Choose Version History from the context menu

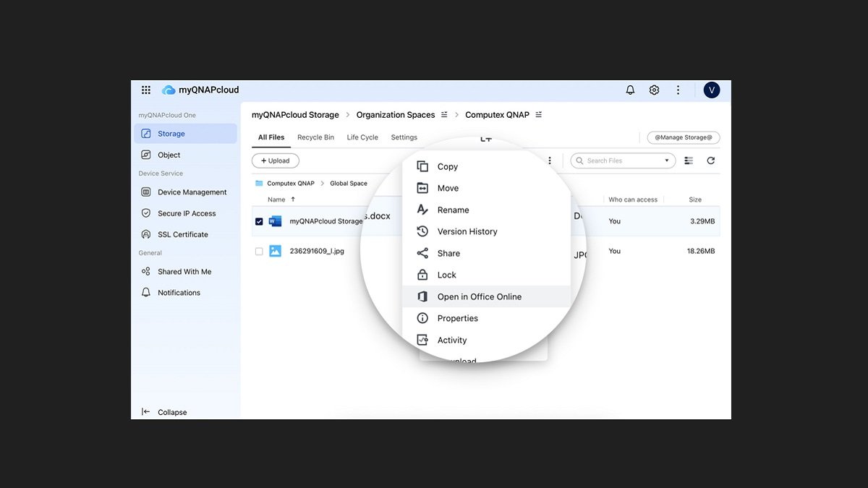(486, 231)
